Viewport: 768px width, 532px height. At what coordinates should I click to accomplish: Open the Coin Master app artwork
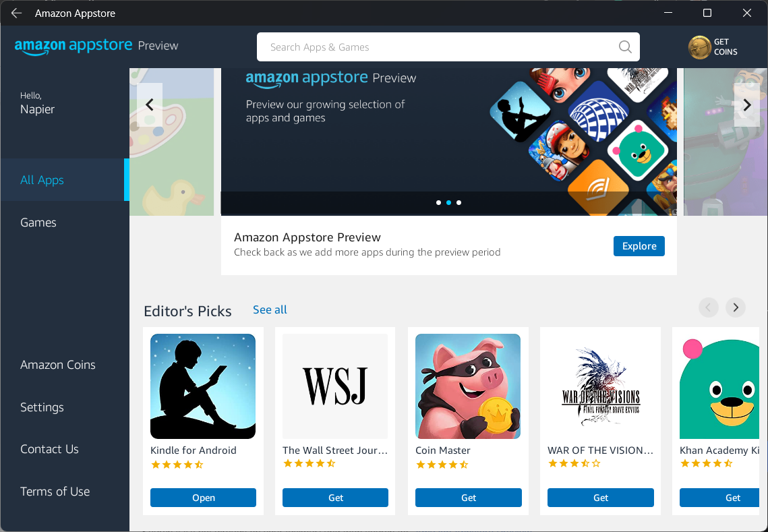467,386
